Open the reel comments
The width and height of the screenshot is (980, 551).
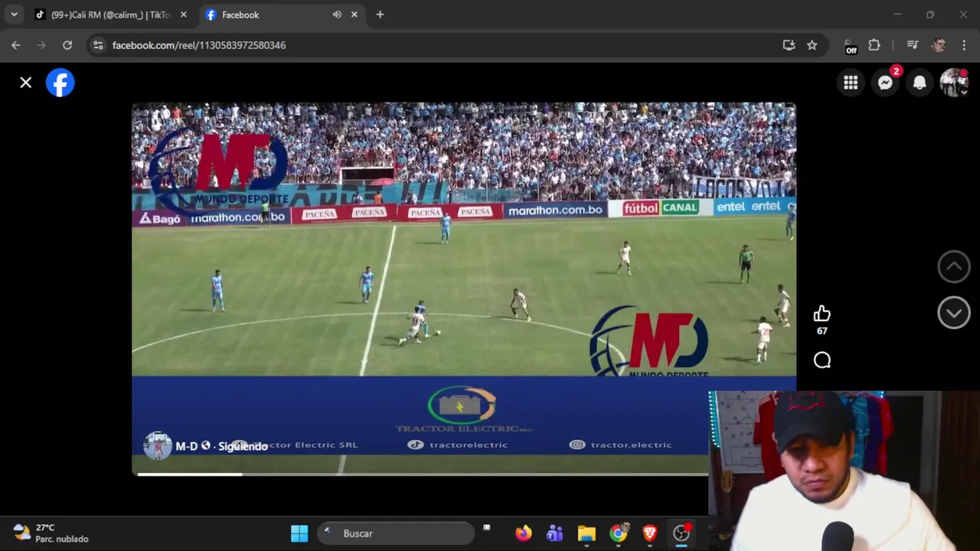[x=822, y=360]
